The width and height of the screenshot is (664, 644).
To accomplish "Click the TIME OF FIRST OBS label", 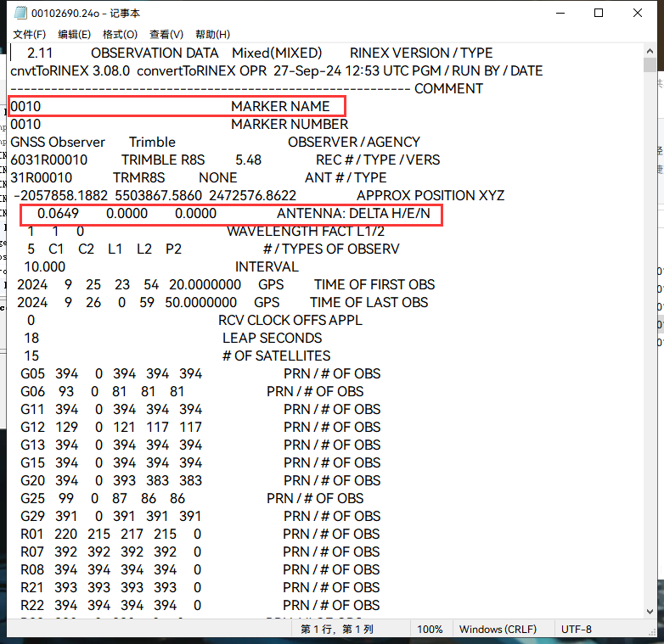I will [x=374, y=284].
